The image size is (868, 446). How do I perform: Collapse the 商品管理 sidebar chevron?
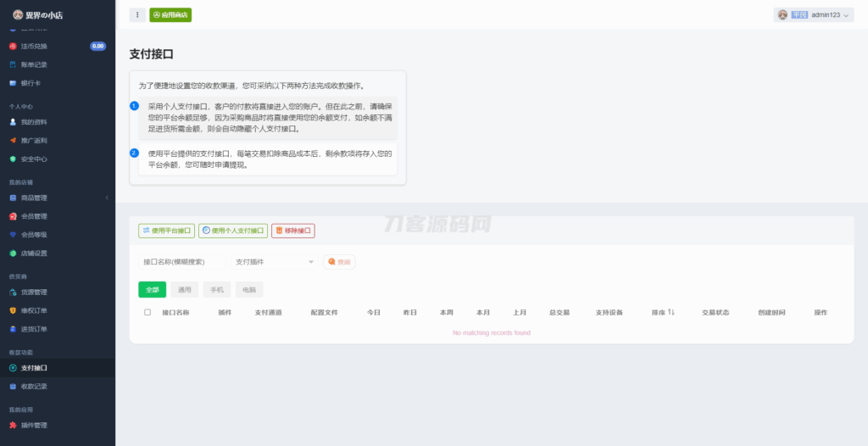(107, 198)
